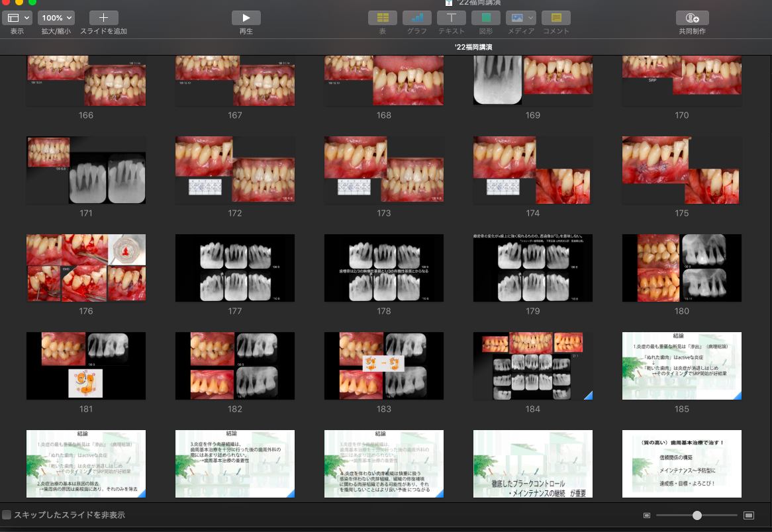The image size is (772, 532).
Task: Open the view (表示) dropdown
Action: tap(18, 19)
